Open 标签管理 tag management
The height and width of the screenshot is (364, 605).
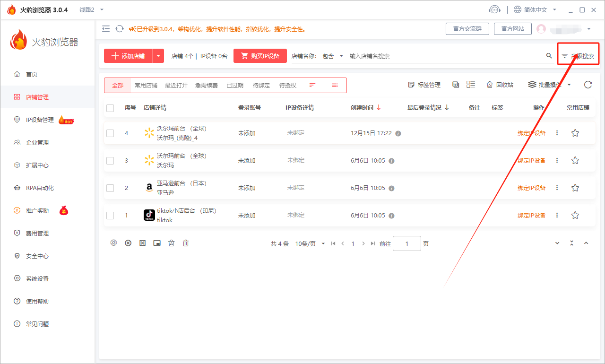(x=424, y=85)
